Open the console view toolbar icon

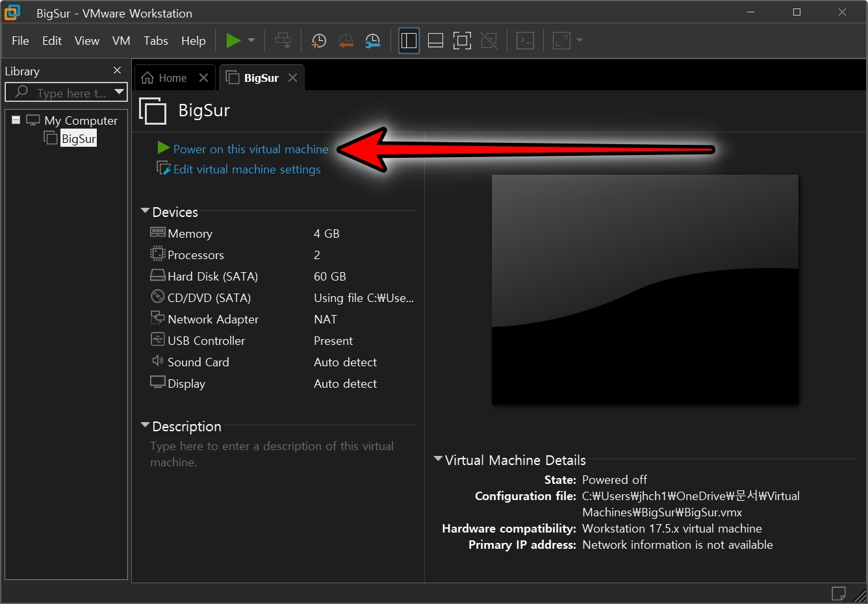point(525,41)
